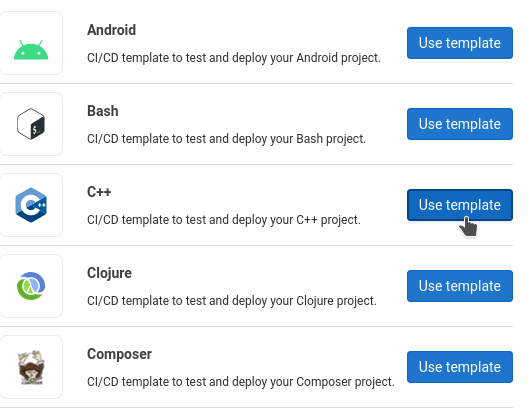Use template for the Bash project

tap(460, 124)
